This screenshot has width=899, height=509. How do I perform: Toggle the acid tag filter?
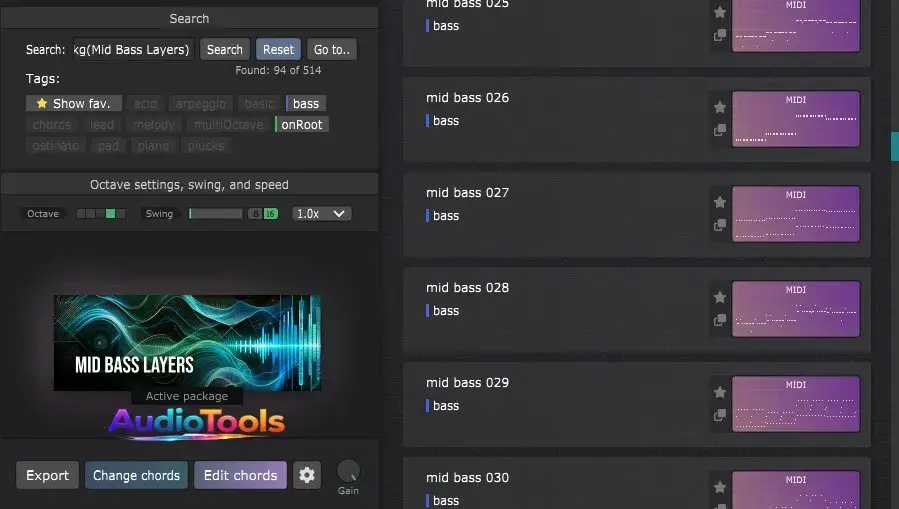(145, 104)
